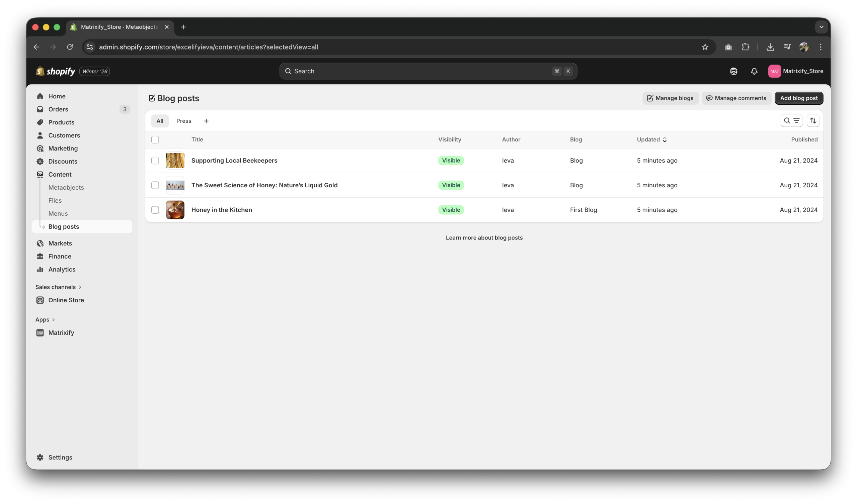Image resolution: width=857 pixels, height=504 pixels.
Task: Bookmark page with the star icon
Action: [705, 47]
